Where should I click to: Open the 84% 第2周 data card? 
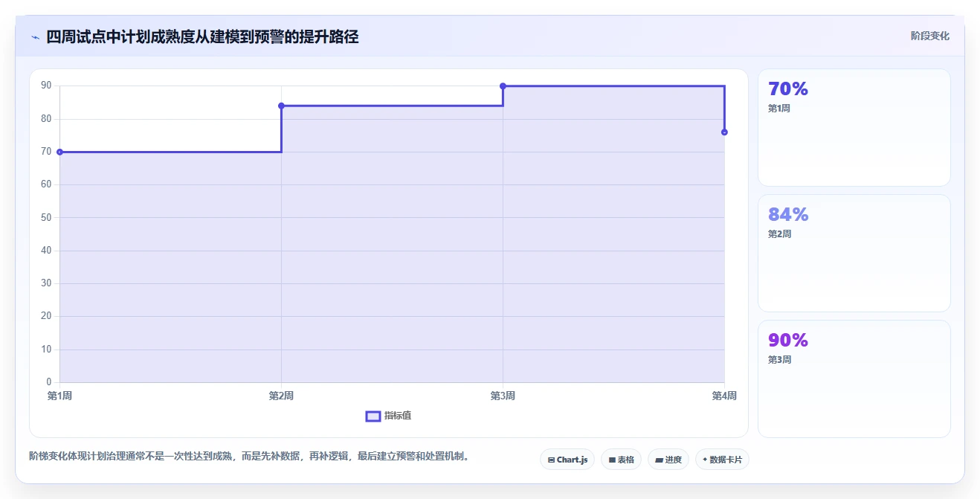click(854, 253)
